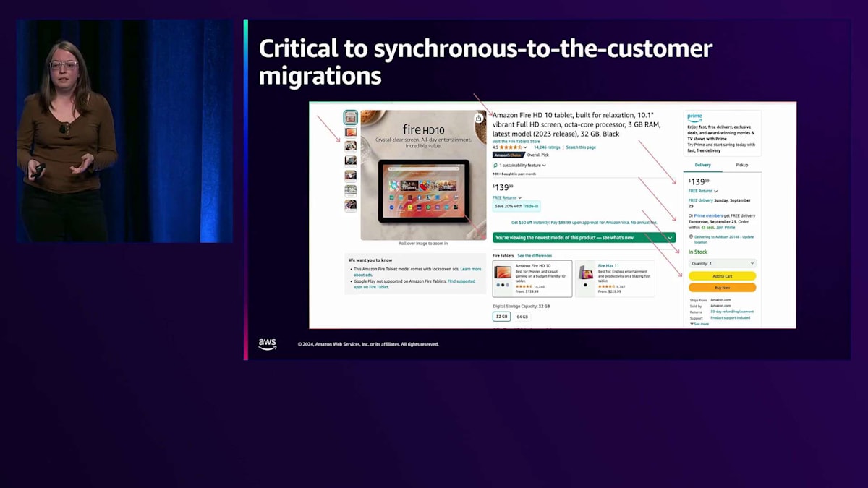Image resolution: width=868 pixels, height=488 pixels.
Task: Open the 14,246 ratings link
Action: pos(547,147)
